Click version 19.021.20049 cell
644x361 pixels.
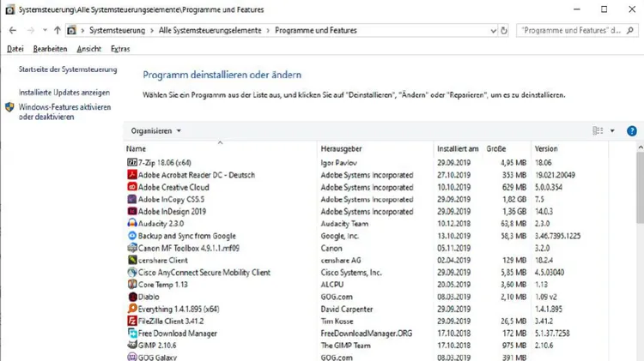coord(555,175)
